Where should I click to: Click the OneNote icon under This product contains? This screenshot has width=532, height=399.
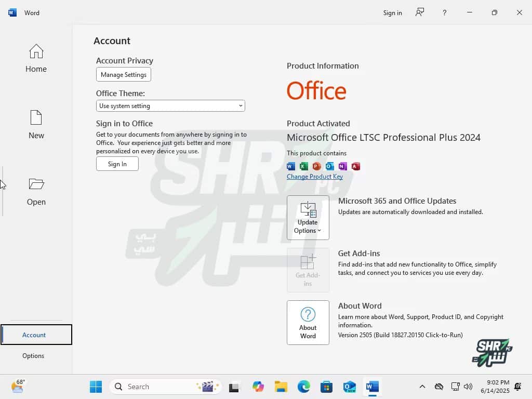(x=343, y=166)
